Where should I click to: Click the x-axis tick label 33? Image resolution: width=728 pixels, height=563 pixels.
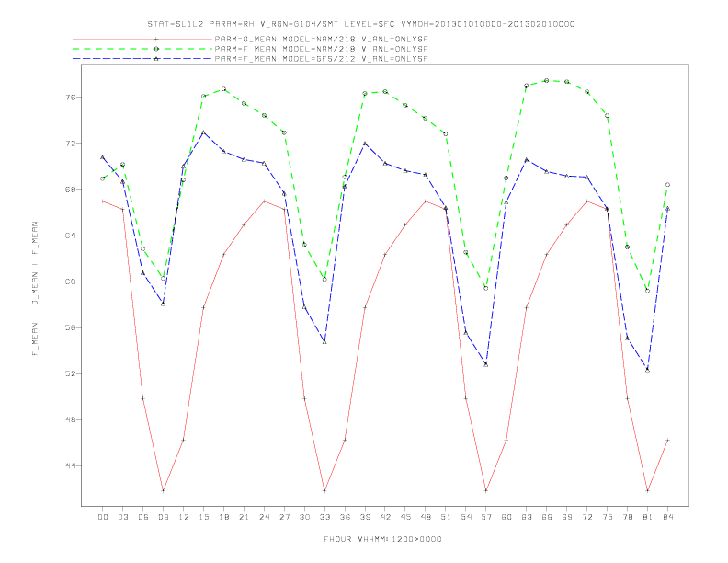coord(324,517)
